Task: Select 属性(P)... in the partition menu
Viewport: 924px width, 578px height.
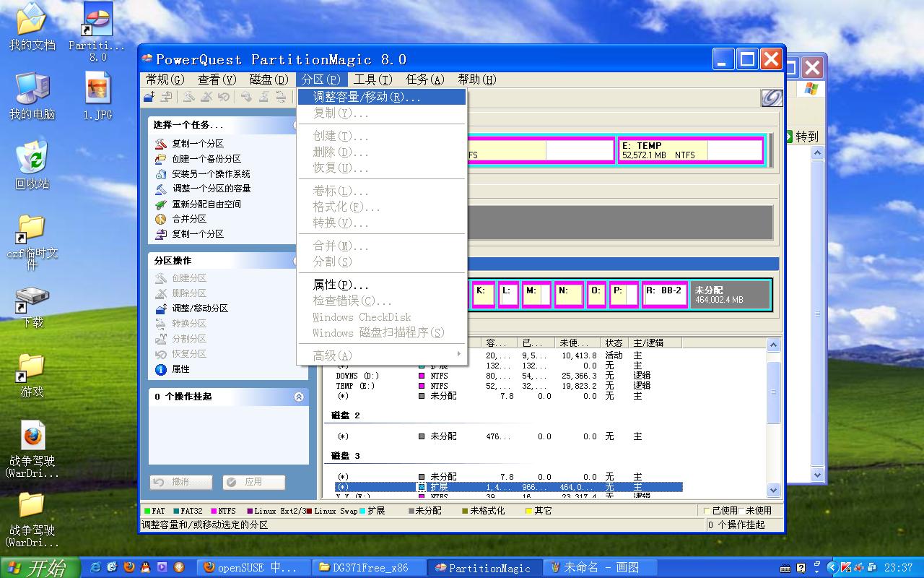Action: point(383,285)
